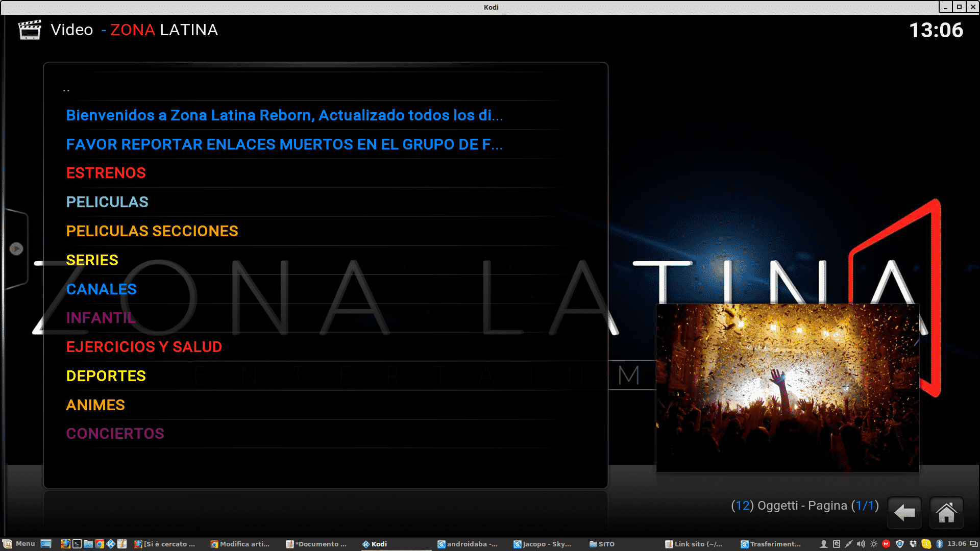The height and width of the screenshot is (551, 980).
Task: Open PELICULAS SECCIONES category
Action: click(x=325, y=231)
